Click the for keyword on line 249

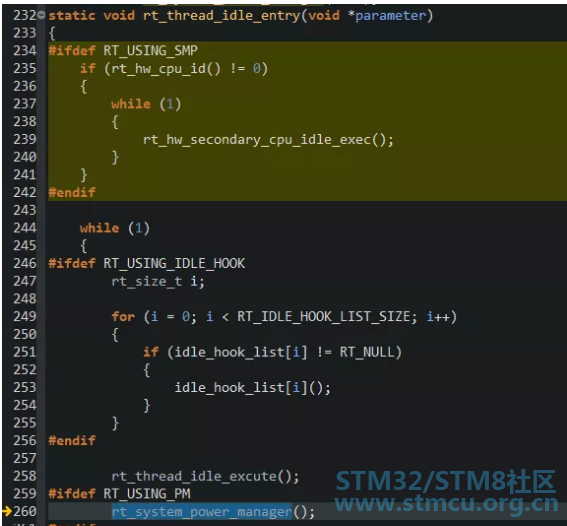coord(123,317)
